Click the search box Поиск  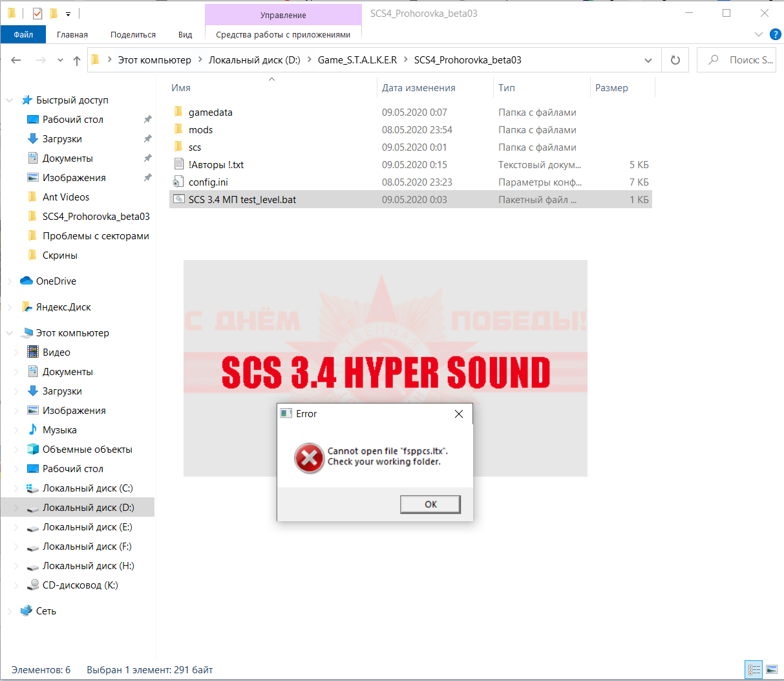736,60
